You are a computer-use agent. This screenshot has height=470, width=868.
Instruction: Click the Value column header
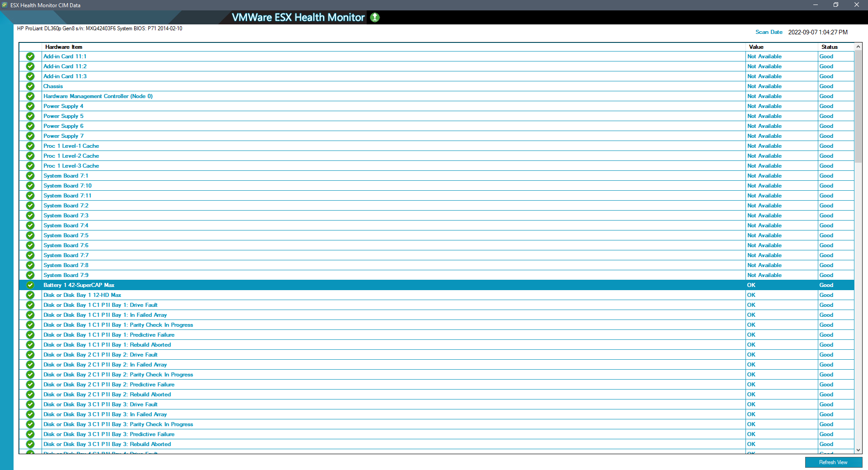pos(755,47)
